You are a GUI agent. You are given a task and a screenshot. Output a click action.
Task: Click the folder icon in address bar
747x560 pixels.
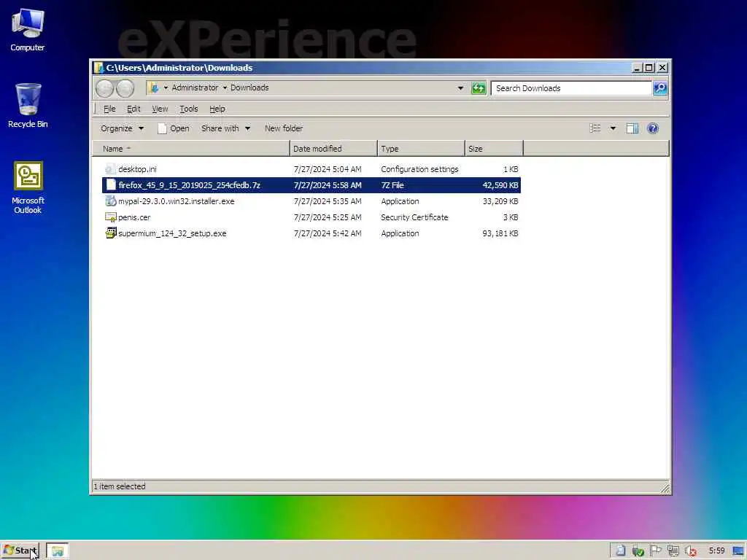tap(153, 87)
